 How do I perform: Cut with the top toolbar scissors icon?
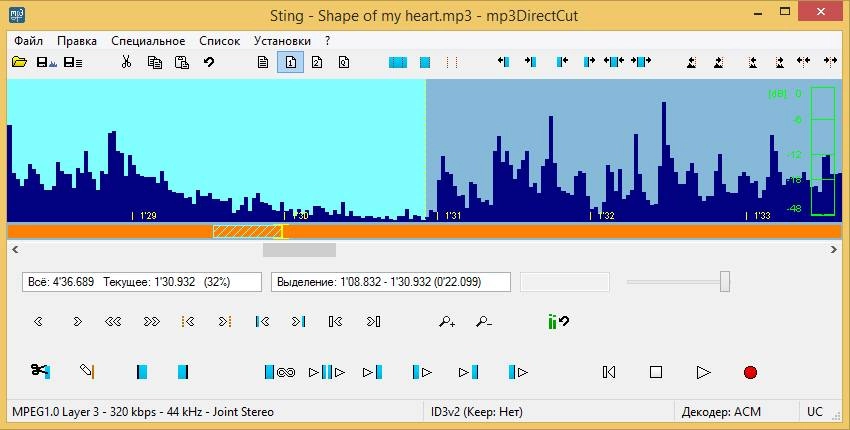pos(126,62)
